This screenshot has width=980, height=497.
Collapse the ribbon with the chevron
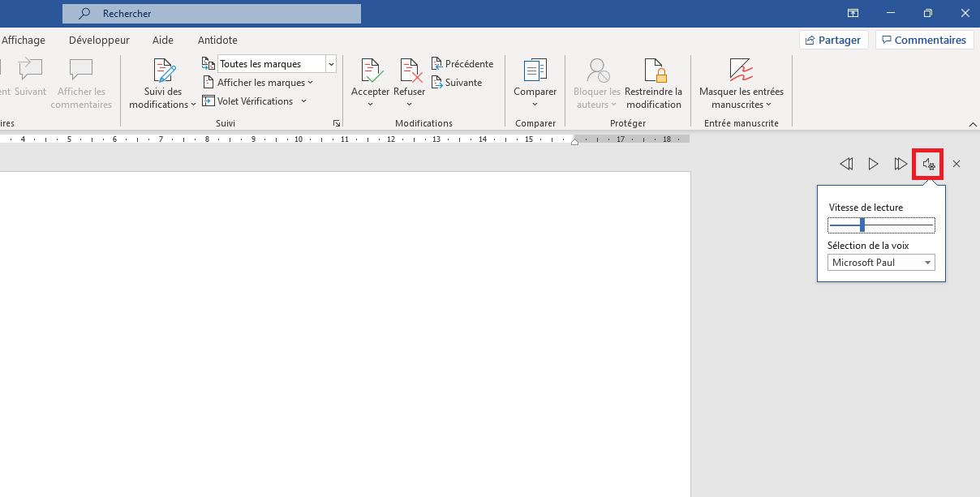(x=973, y=124)
